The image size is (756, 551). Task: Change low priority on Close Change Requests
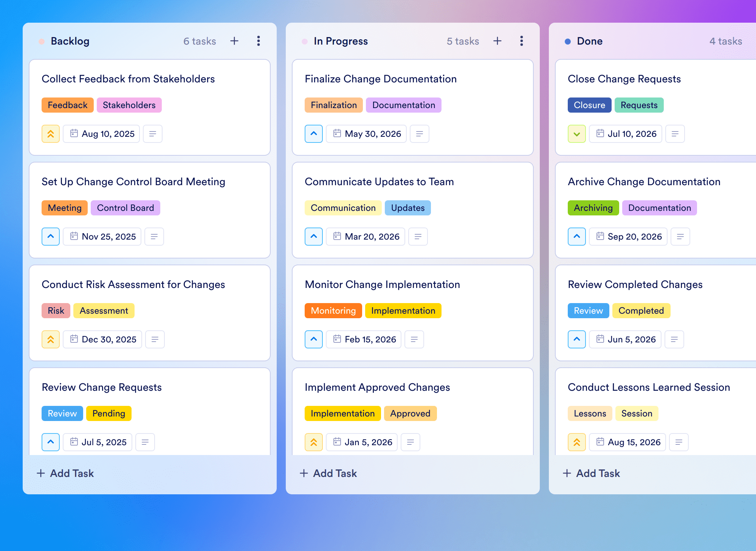[577, 134]
